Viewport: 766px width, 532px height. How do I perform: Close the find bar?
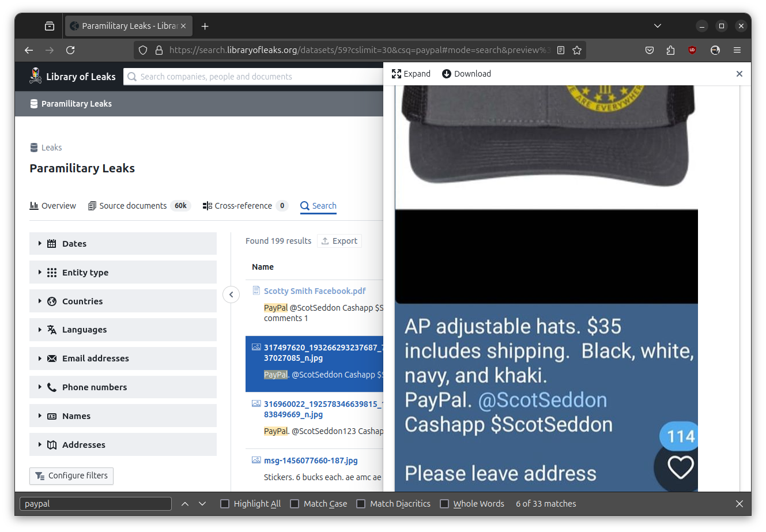[x=739, y=504]
